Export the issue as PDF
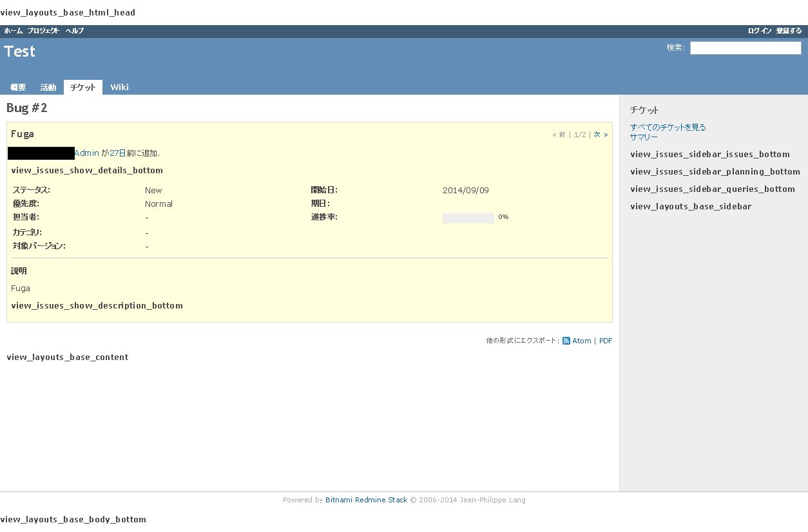This screenshot has height=532, width=808. [x=605, y=341]
